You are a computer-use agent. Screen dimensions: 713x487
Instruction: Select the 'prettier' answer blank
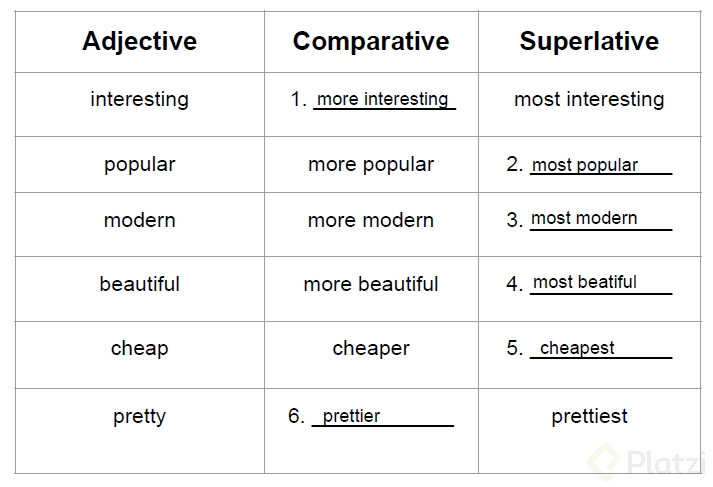point(382,416)
